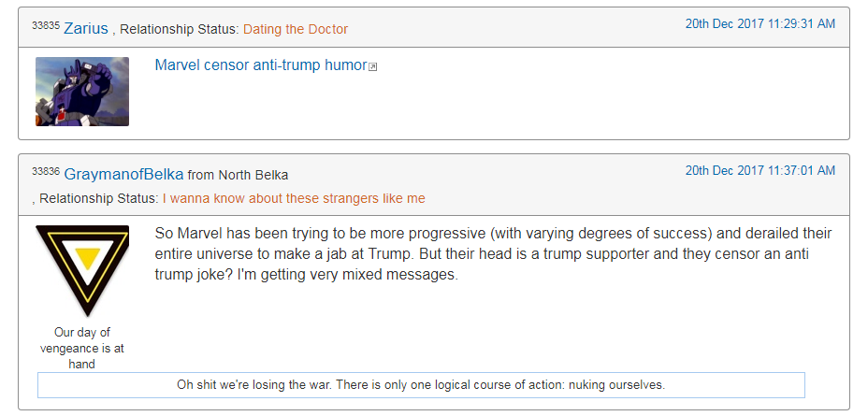The image size is (868, 416).
Task: Click the Zarius post header bar
Action: click(434, 27)
